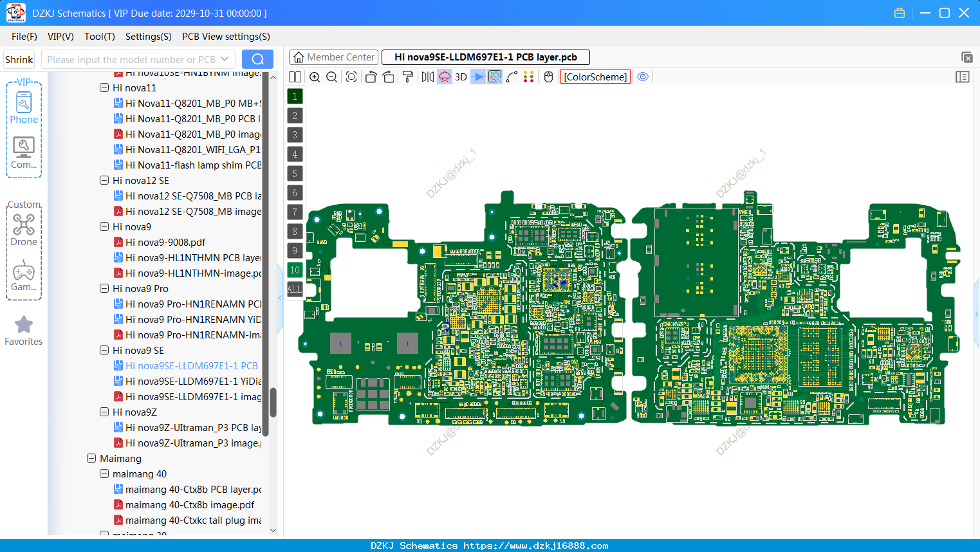980x552 pixels.
Task: Zoom out of the PCB view
Action: coord(332,77)
